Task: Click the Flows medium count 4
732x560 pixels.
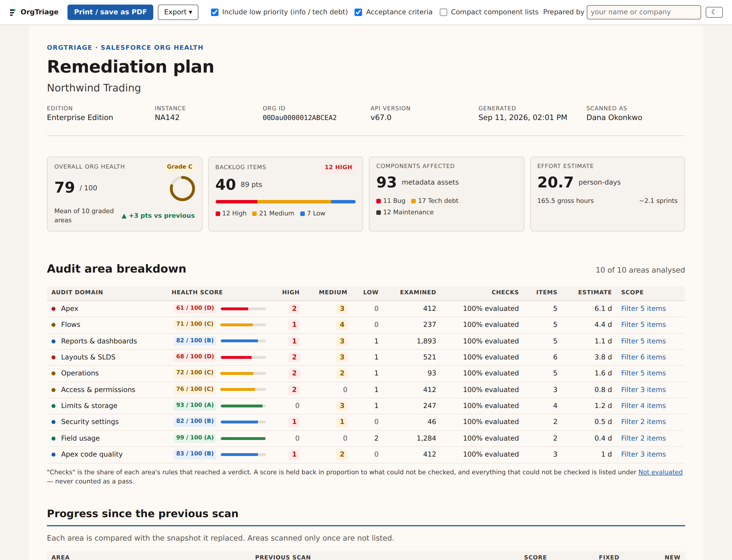Action: 342,325
